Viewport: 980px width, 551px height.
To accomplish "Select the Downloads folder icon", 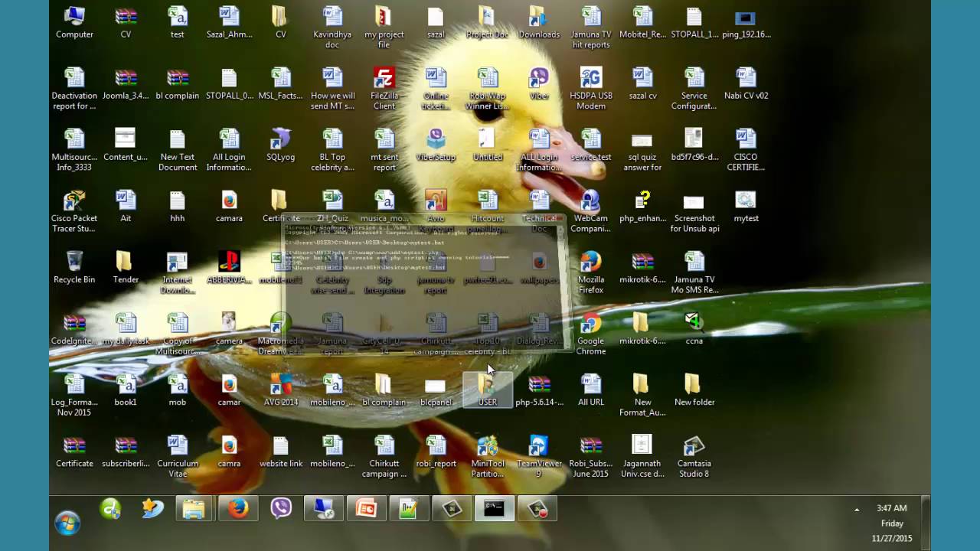I will click(539, 23).
